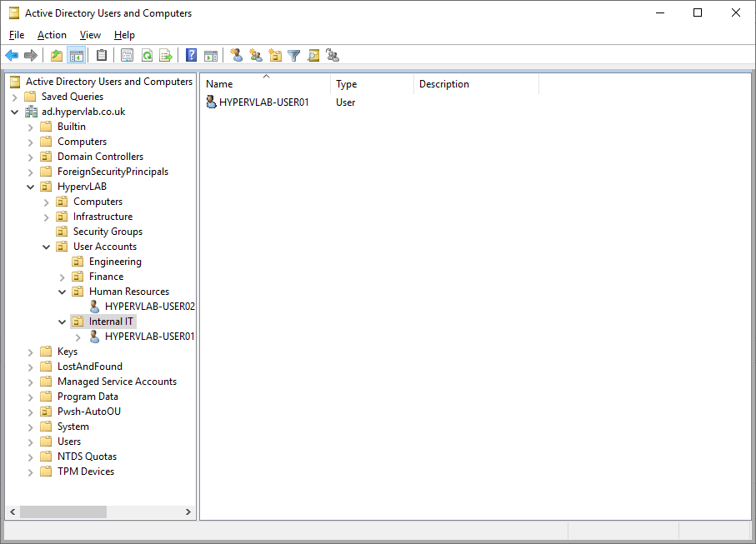Select HYPERVLAB-USER01 in the list pane

coord(263,102)
